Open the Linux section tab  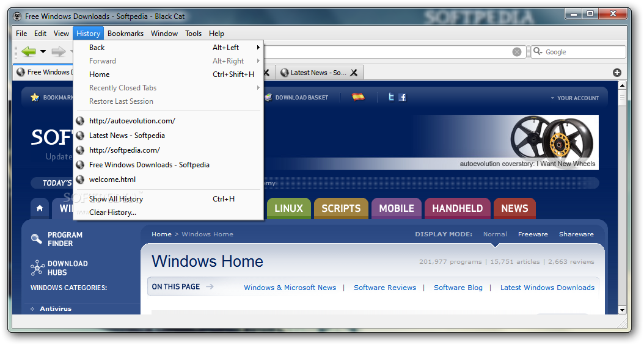[x=289, y=208]
